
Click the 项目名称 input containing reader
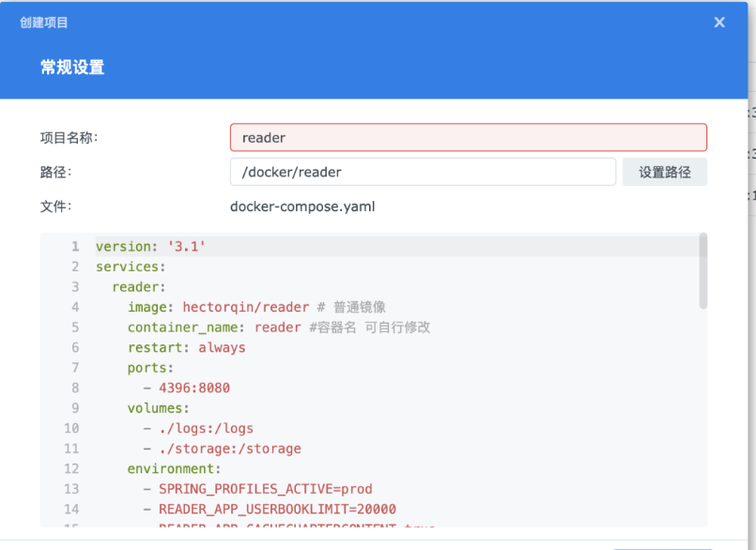[x=468, y=138]
